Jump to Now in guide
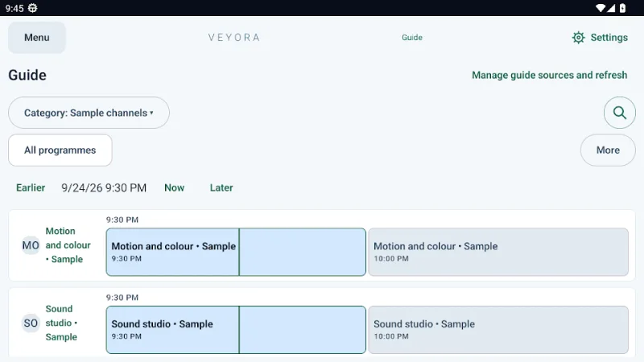The width and height of the screenshot is (644, 362). [174, 187]
